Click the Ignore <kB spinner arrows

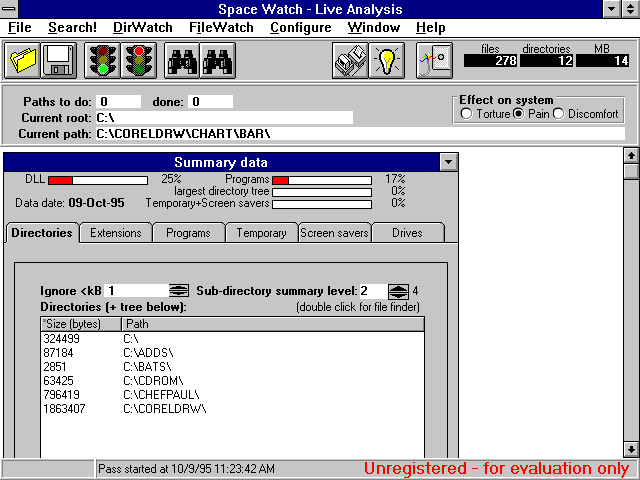coord(179,291)
